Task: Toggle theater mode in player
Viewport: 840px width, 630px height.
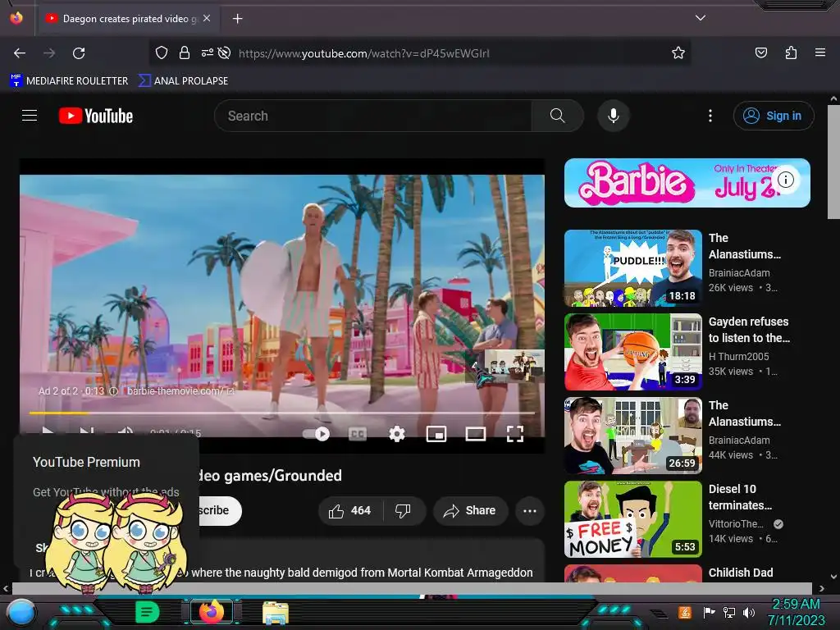Action: click(x=475, y=434)
